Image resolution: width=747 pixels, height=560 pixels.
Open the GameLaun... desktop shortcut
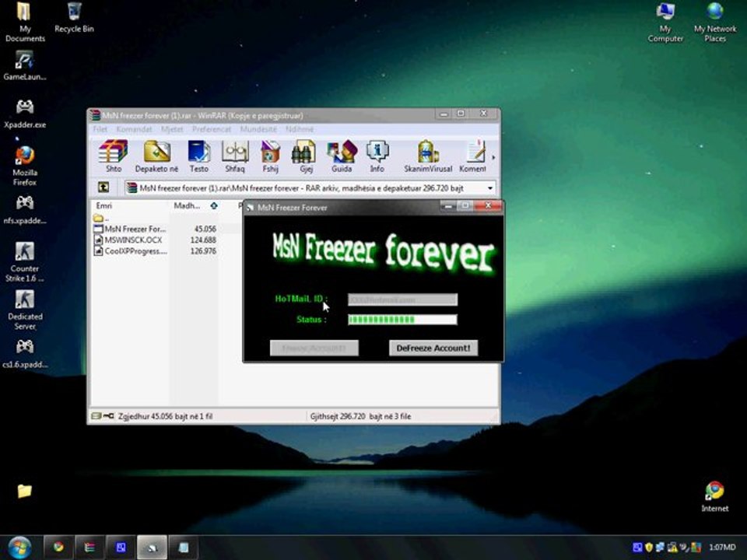coord(25,65)
